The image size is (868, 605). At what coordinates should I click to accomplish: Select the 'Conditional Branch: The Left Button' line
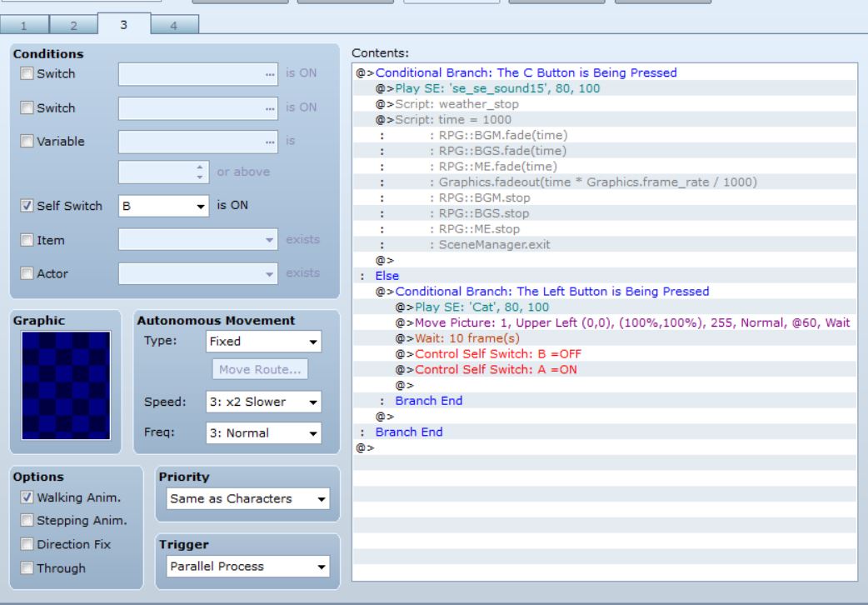coord(605,292)
